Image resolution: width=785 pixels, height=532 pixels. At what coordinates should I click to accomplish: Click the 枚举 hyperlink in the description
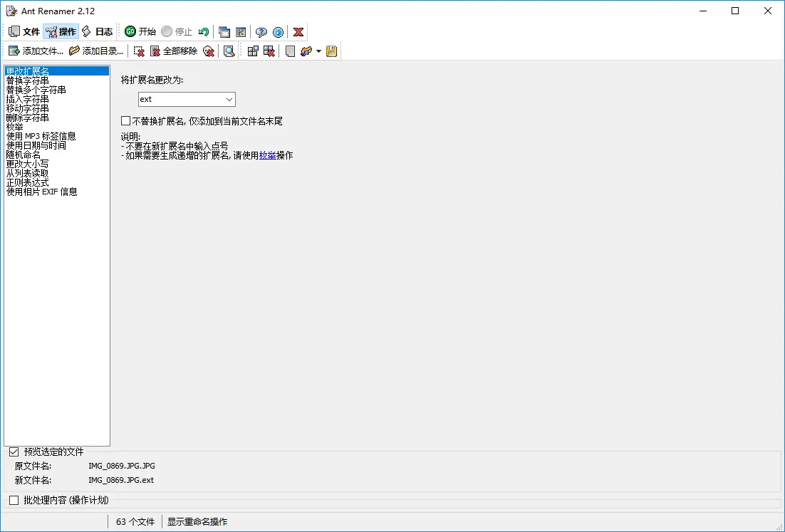pyautogui.click(x=269, y=155)
